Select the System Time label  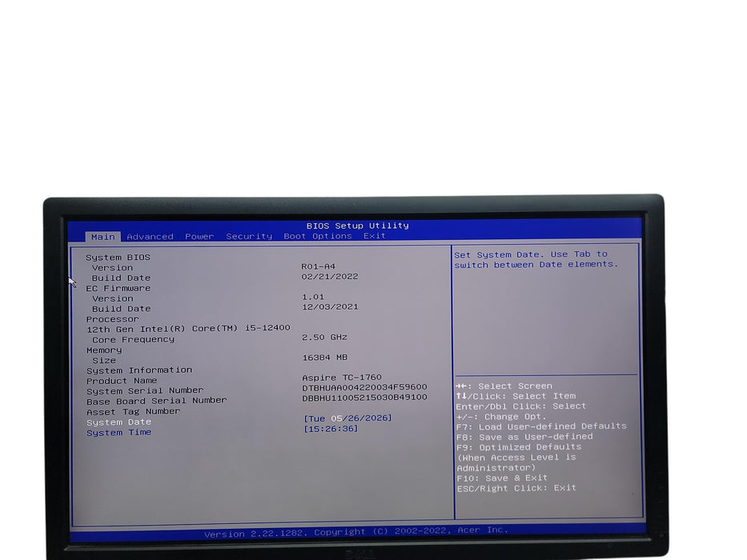[118, 432]
